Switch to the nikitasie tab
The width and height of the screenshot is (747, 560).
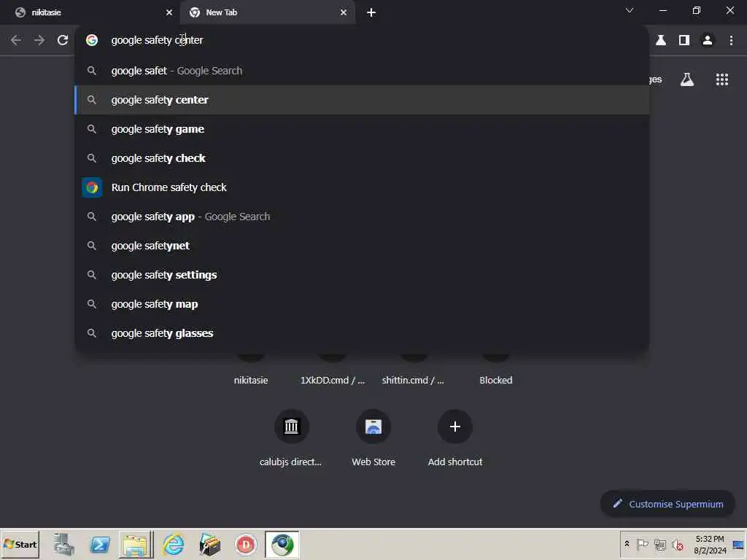[88, 12]
